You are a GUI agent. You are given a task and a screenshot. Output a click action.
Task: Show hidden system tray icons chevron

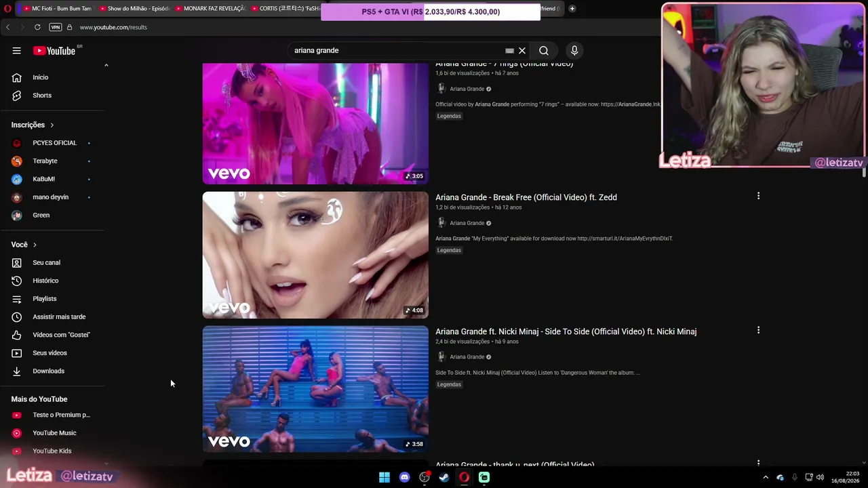pyautogui.click(x=766, y=477)
